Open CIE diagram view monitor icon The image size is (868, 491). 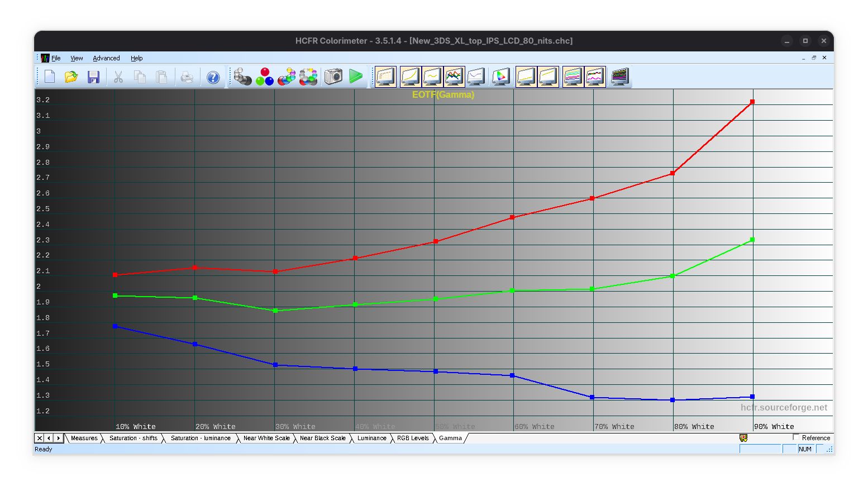coord(500,77)
